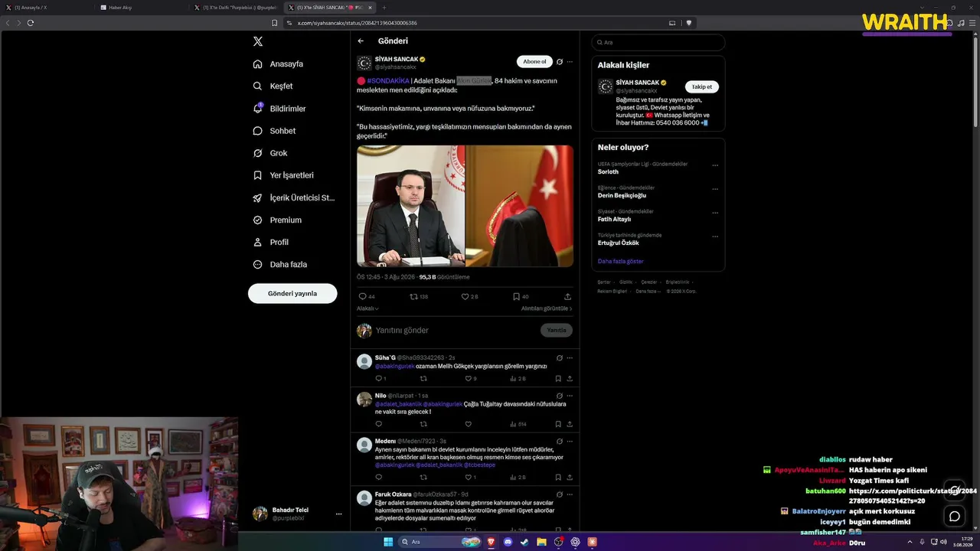980x551 pixels.
Task: Open Keşfet in the sidebar
Action: pyautogui.click(x=273, y=86)
